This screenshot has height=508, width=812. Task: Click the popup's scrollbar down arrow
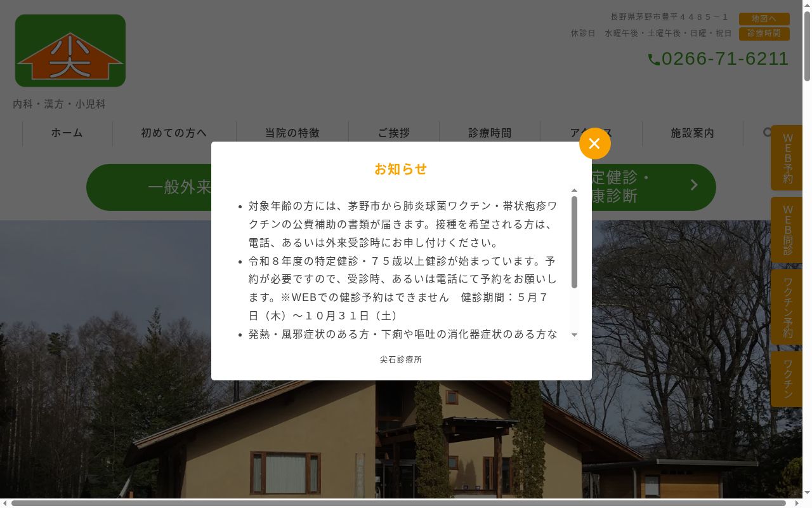(x=574, y=335)
